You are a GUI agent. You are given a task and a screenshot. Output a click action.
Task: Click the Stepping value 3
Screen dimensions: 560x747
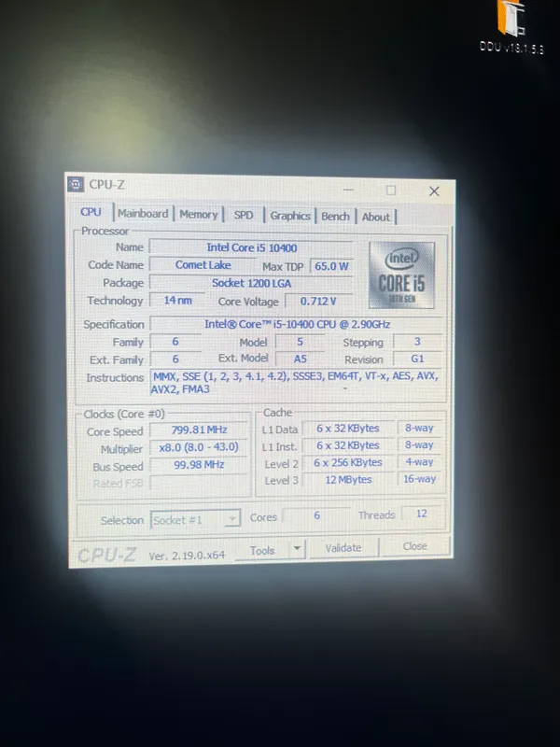pyautogui.click(x=417, y=342)
